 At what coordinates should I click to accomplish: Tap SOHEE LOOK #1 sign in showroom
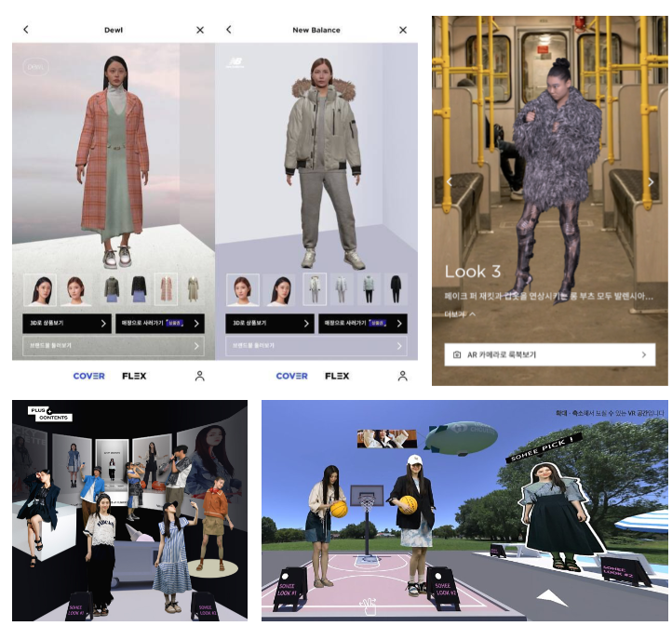tap(79, 605)
